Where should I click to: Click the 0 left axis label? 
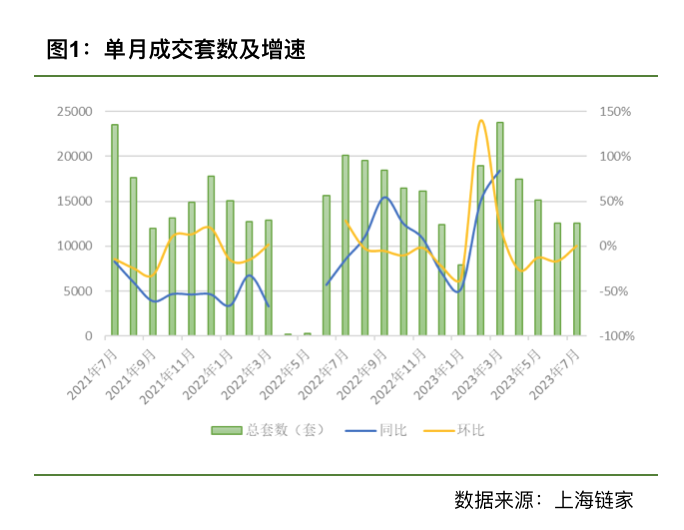[x=89, y=336]
